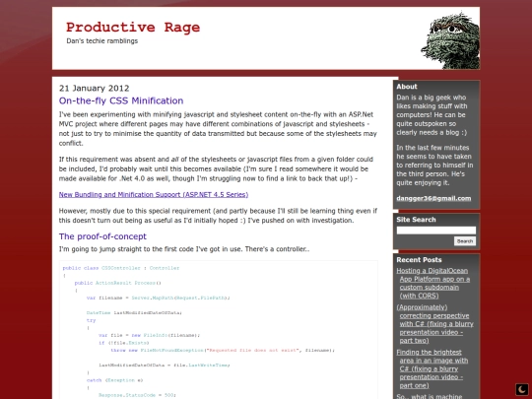Open New Bundling and Minification Support link

click(x=154, y=195)
